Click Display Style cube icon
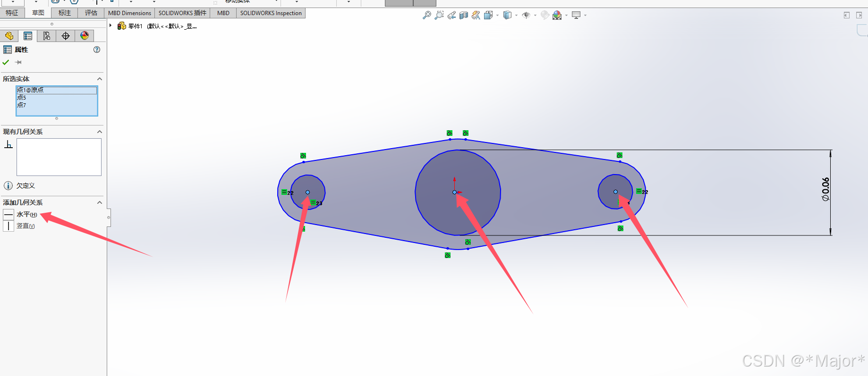The height and width of the screenshot is (376, 868). point(507,15)
